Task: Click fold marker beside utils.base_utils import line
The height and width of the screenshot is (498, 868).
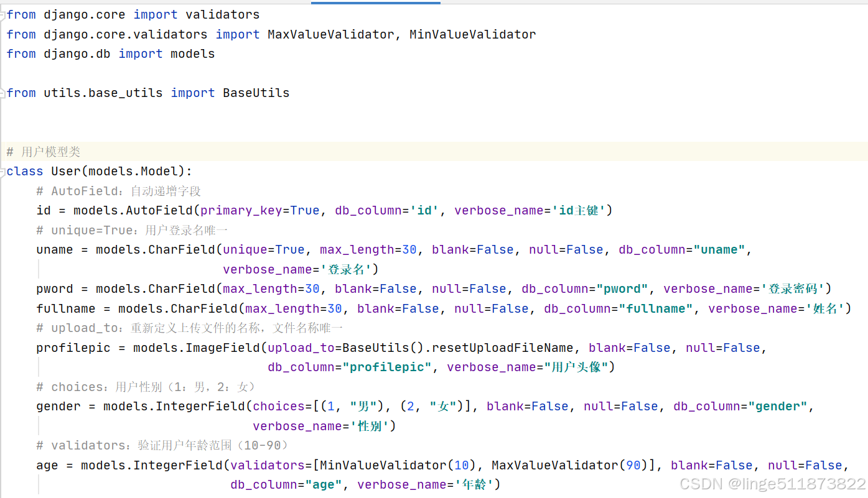Action: click(x=3, y=93)
